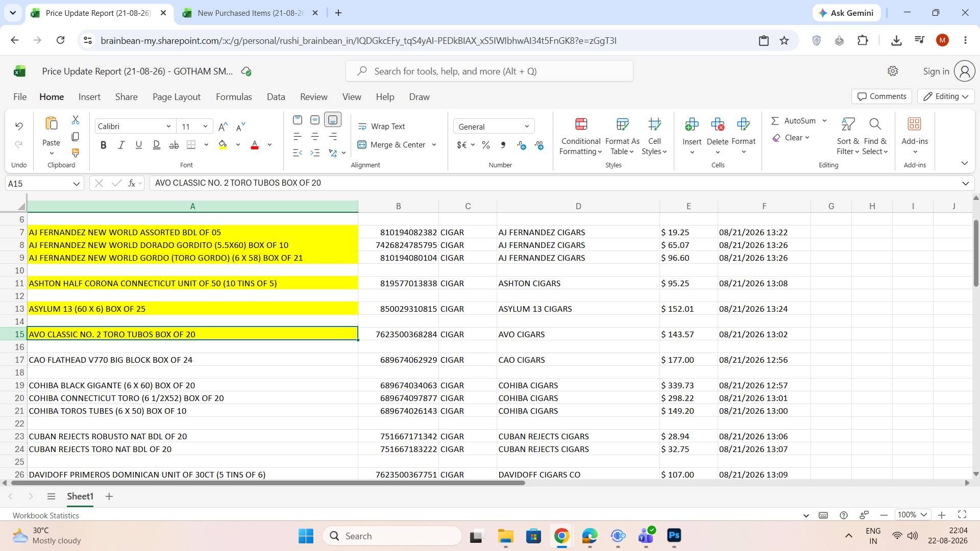
Task: Click the Insert cells icon
Action: (x=692, y=124)
